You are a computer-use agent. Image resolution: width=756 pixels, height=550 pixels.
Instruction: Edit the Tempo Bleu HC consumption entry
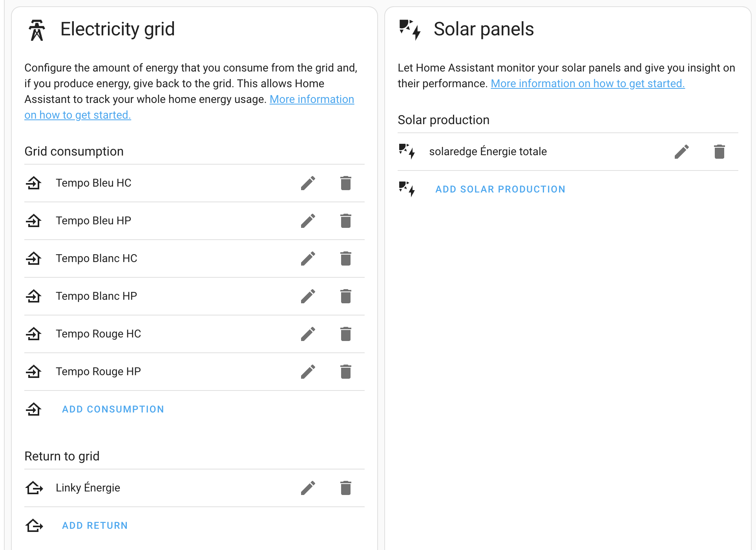click(308, 183)
